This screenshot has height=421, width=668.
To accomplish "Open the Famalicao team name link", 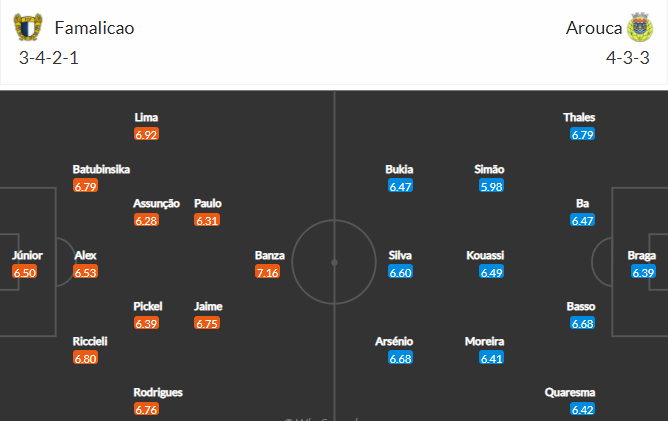I will point(94,28).
